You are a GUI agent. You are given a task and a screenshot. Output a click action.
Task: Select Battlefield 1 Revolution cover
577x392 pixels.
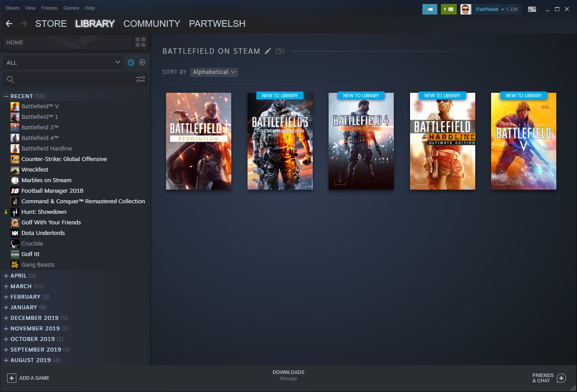tap(199, 141)
